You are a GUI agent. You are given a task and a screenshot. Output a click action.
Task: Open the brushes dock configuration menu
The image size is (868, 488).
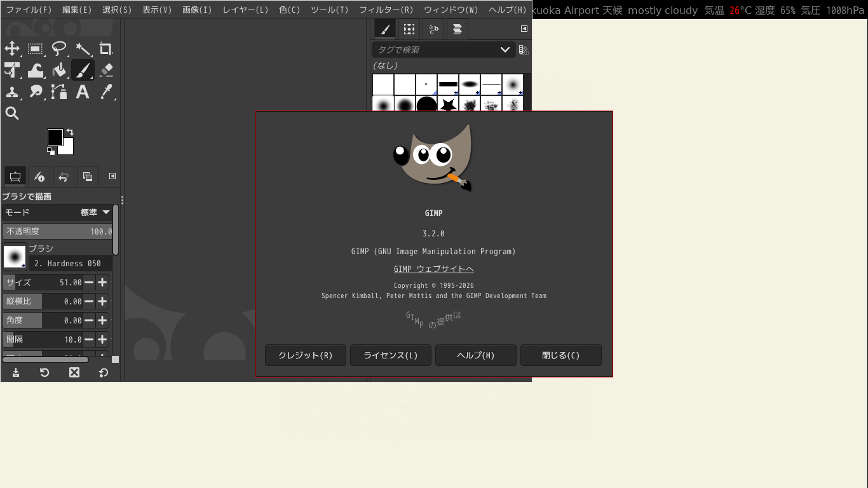pyautogui.click(x=524, y=29)
